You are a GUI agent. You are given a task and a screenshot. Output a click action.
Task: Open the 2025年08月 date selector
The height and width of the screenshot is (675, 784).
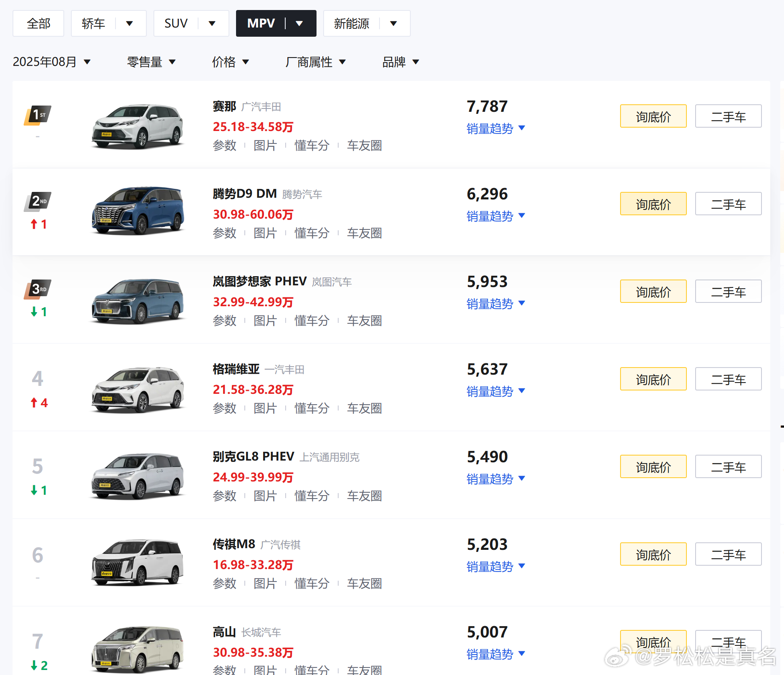click(52, 62)
